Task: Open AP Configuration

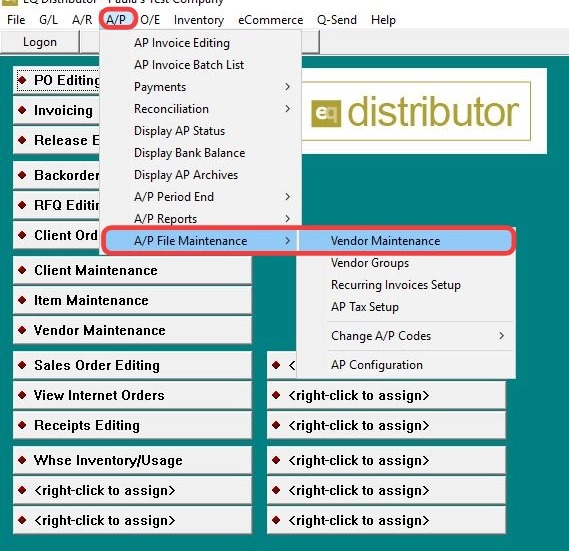Action: coord(405,365)
